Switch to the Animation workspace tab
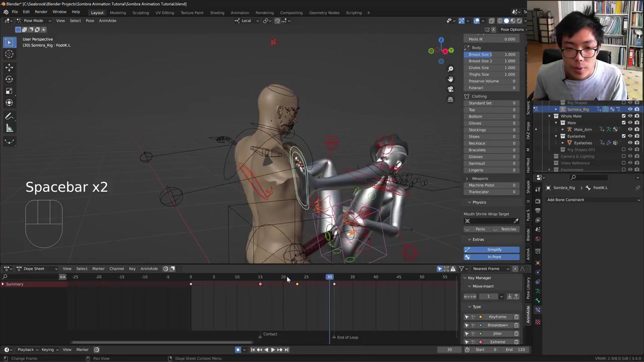Screen dimensions: 644x362 click(x=239, y=13)
